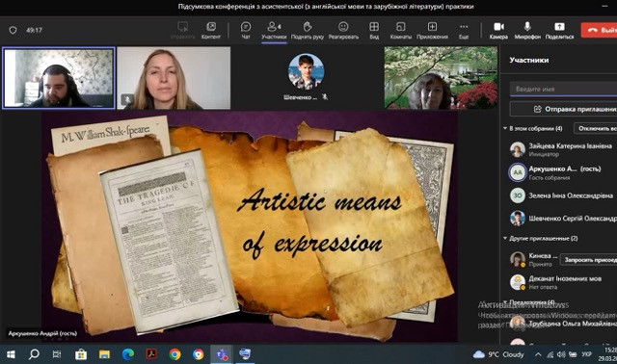617x364 pixels.
Task: Open the Apps button
Action: click(x=432, y=30)
